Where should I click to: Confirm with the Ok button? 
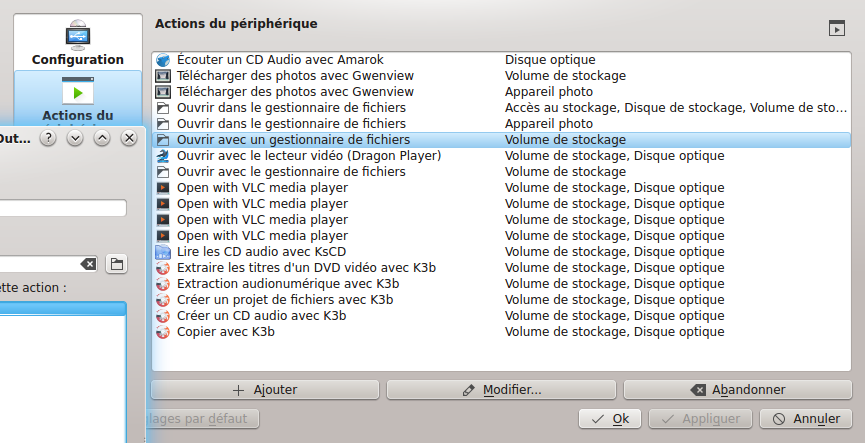610,419
